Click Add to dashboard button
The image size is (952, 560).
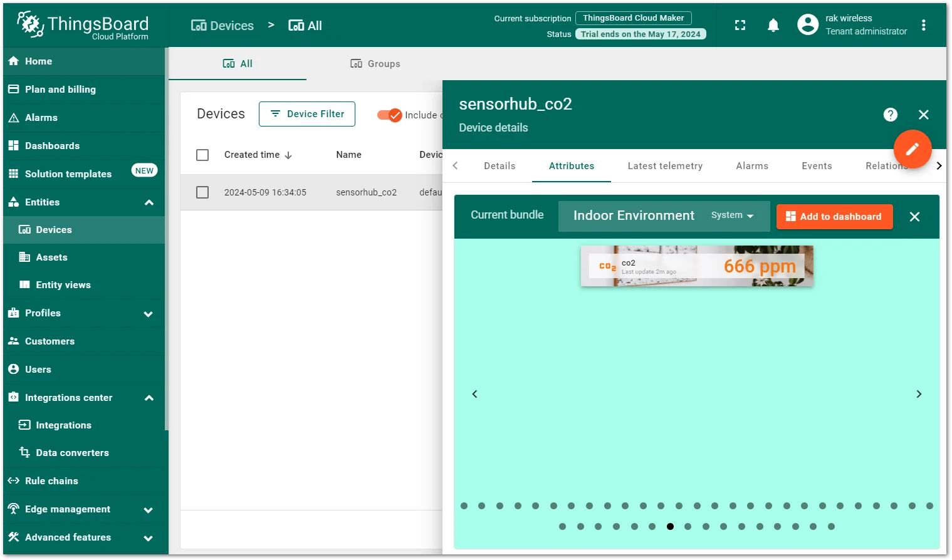coord(834,217)
